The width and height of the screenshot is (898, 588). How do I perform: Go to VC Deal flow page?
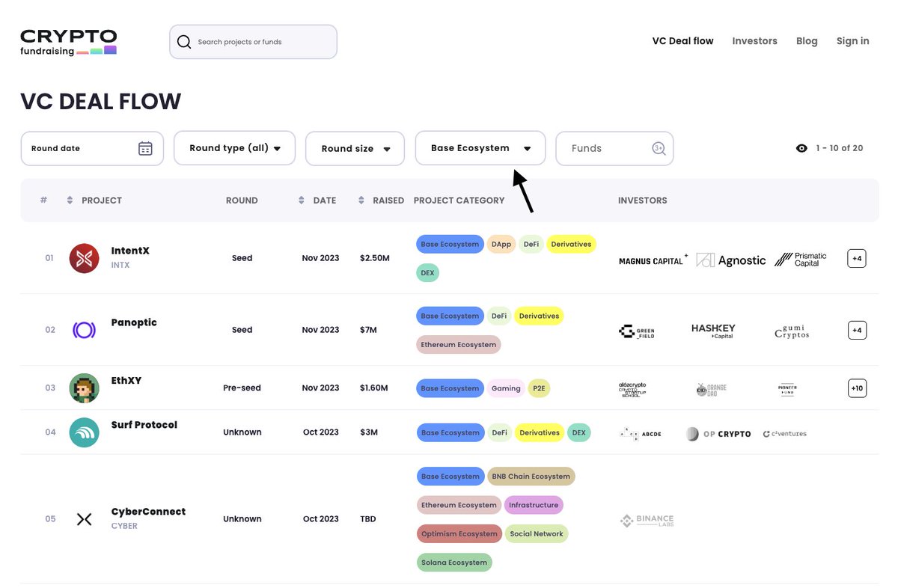point(683,41)
